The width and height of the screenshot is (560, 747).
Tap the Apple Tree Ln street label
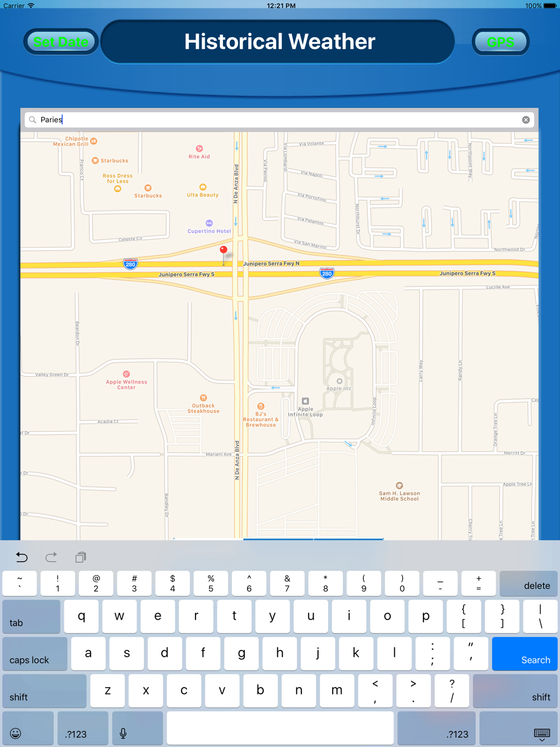517,484
